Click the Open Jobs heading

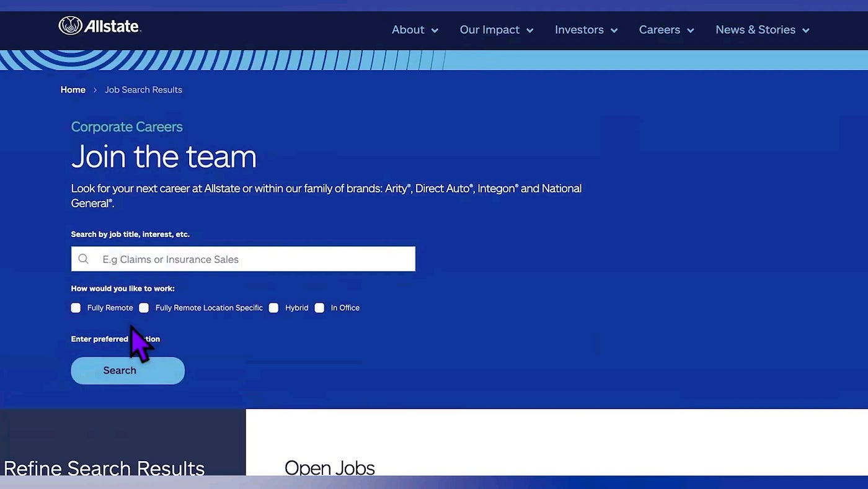coord(329,468)
